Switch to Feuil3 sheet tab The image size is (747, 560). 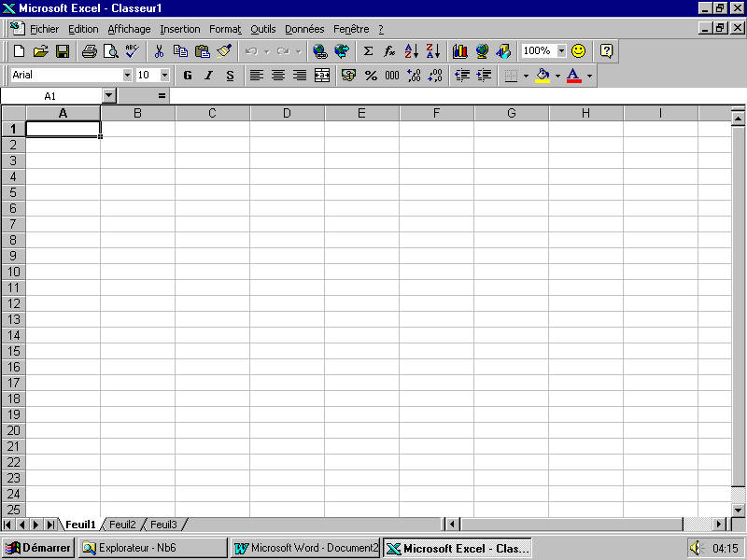click(x=163, y=525)
